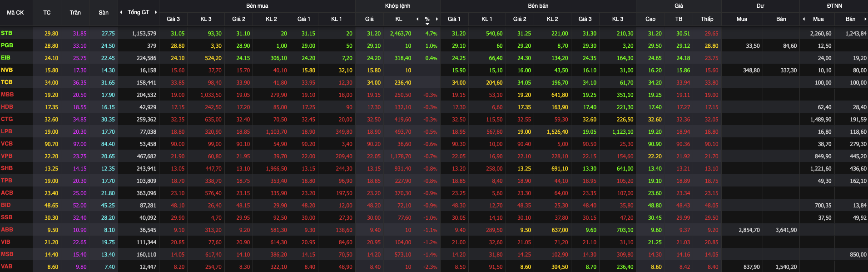This screenshot has width=868, height=272.
Task: Click the right arrow beside the % column
Action: (437, 19)
